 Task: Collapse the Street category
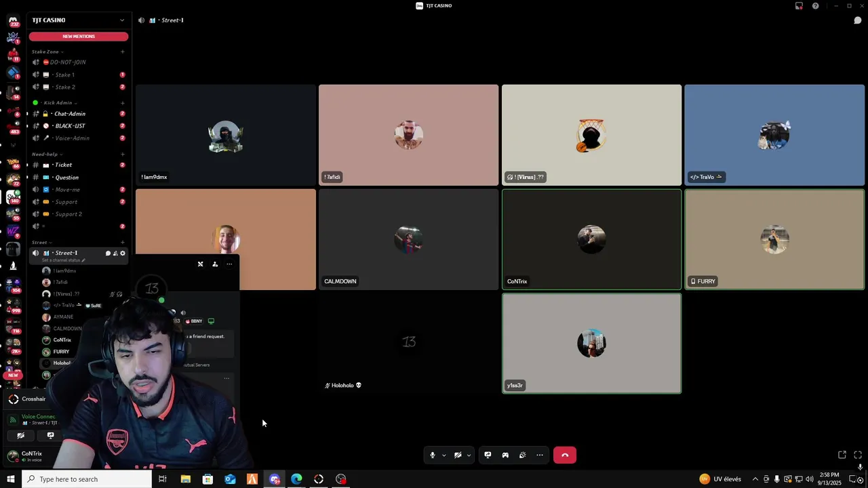pyautogui.click(x=41, y=243)
